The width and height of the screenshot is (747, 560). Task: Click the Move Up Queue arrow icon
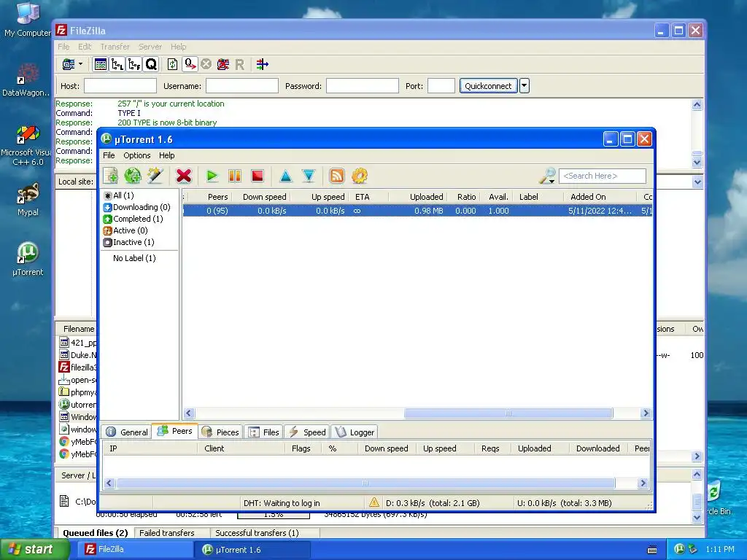(x=286, y=176)
